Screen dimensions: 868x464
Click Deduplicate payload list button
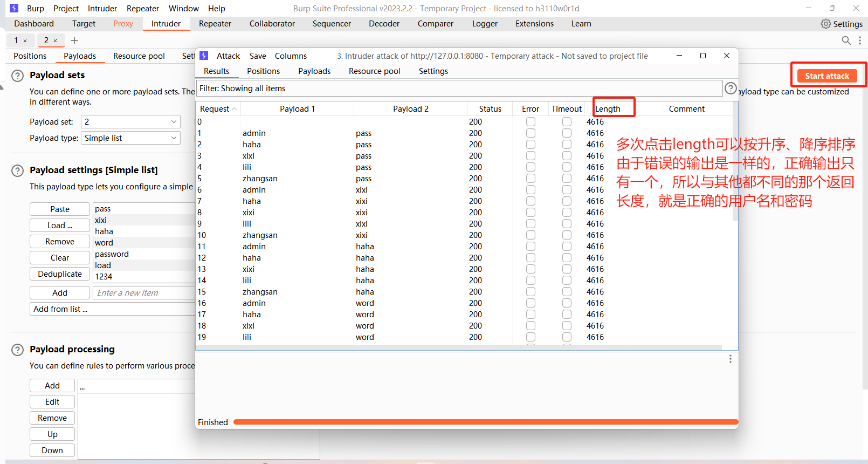(x=60, y=274)
